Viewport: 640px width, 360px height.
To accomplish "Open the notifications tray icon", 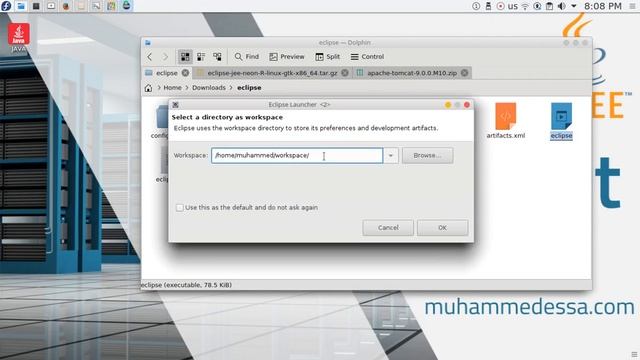I will [476, 6].
